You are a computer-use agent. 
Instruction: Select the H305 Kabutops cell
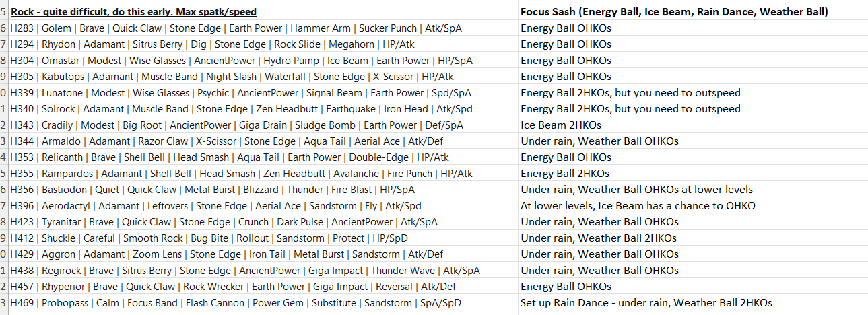pyautogui.click(x=263, y=77)
